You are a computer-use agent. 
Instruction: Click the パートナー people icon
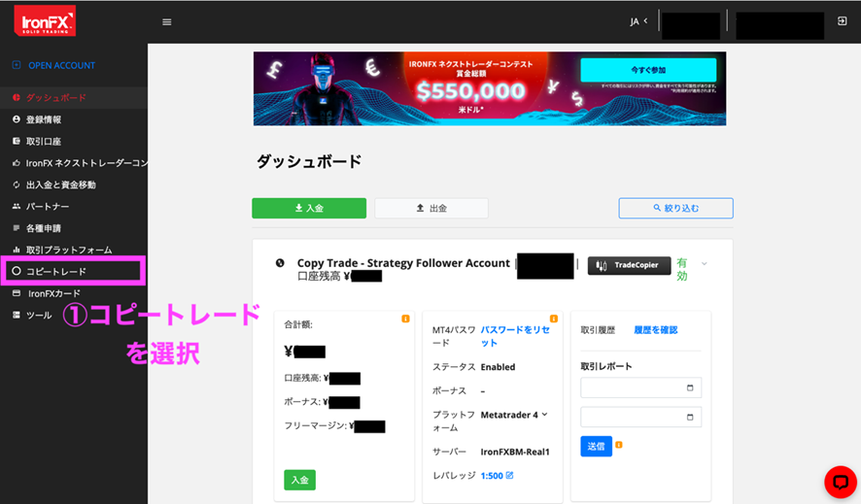[x=16, y=206]
